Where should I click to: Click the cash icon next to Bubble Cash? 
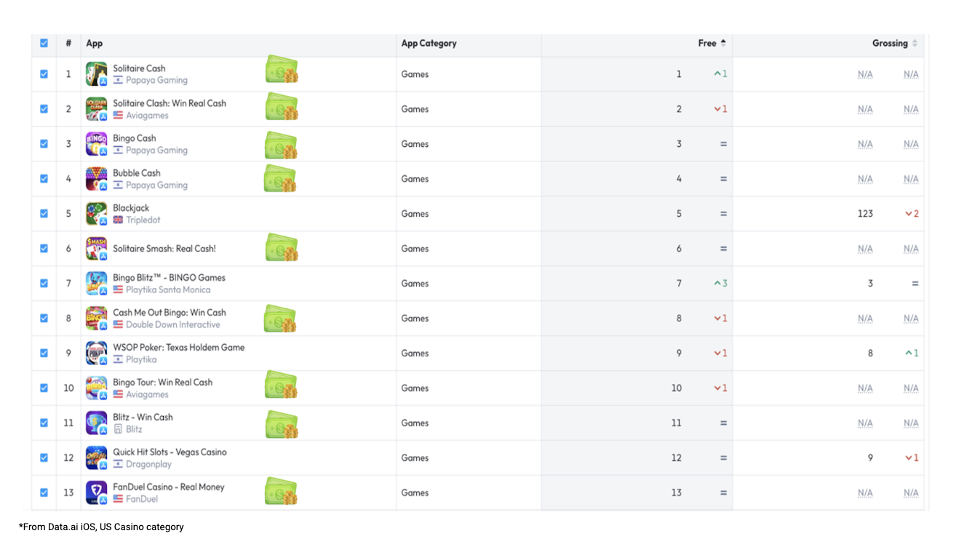[x=281, y=178]
